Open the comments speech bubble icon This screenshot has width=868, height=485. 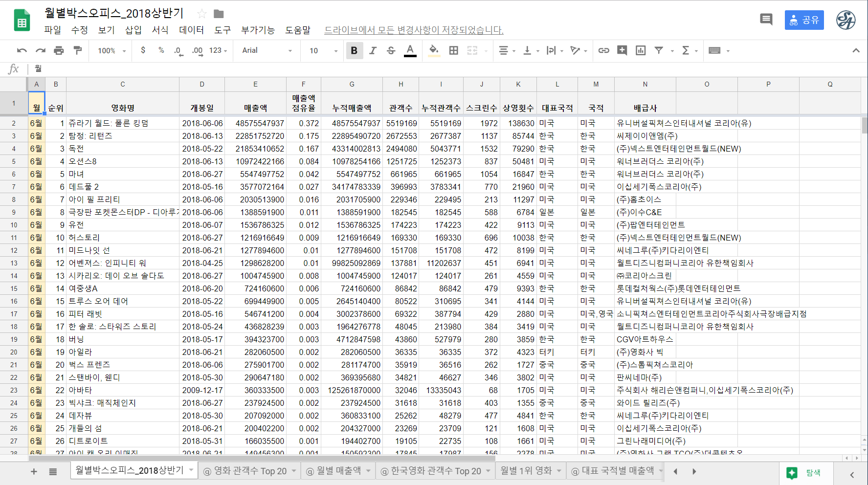tap(766, 20)
